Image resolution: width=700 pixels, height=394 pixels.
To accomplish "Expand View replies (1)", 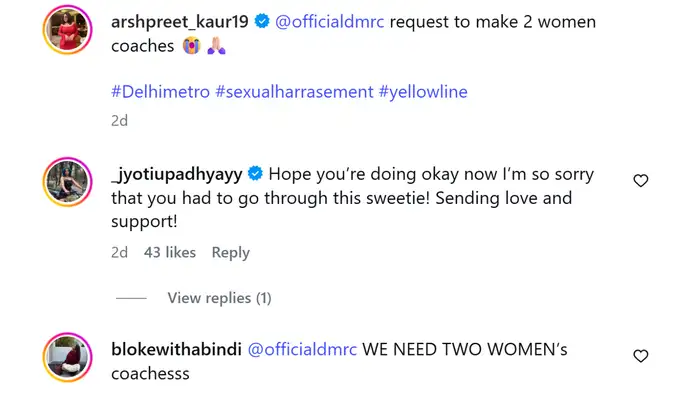I will (x=219, y=298).
